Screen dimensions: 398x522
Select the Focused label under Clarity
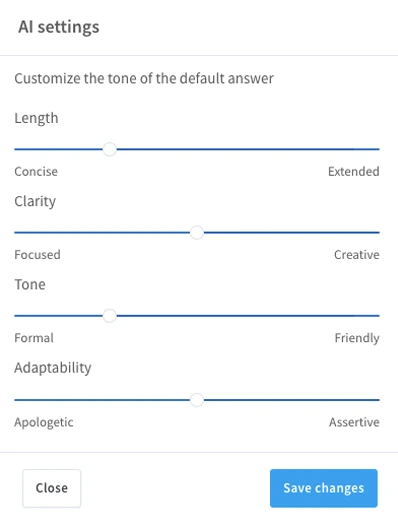click(x=37, y=255)
